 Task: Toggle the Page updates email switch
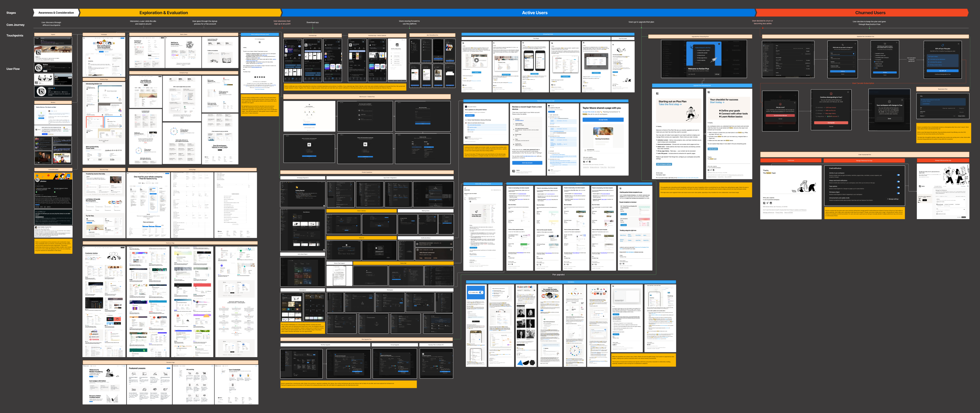898,187
